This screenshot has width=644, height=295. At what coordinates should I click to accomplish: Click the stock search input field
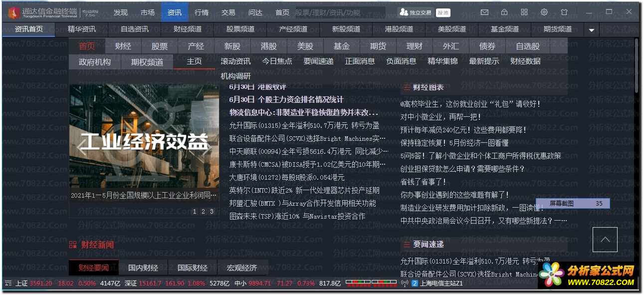(x=340, y=12)
